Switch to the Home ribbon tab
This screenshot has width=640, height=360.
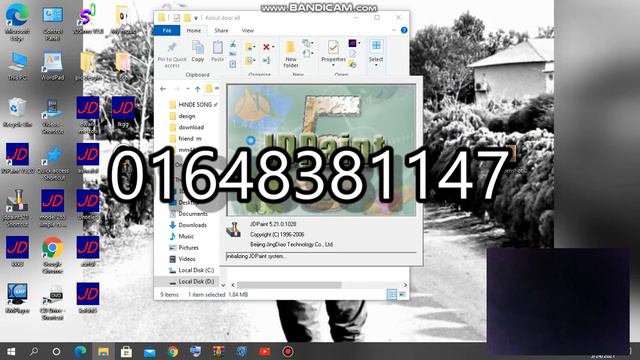[x=193, y=31]
